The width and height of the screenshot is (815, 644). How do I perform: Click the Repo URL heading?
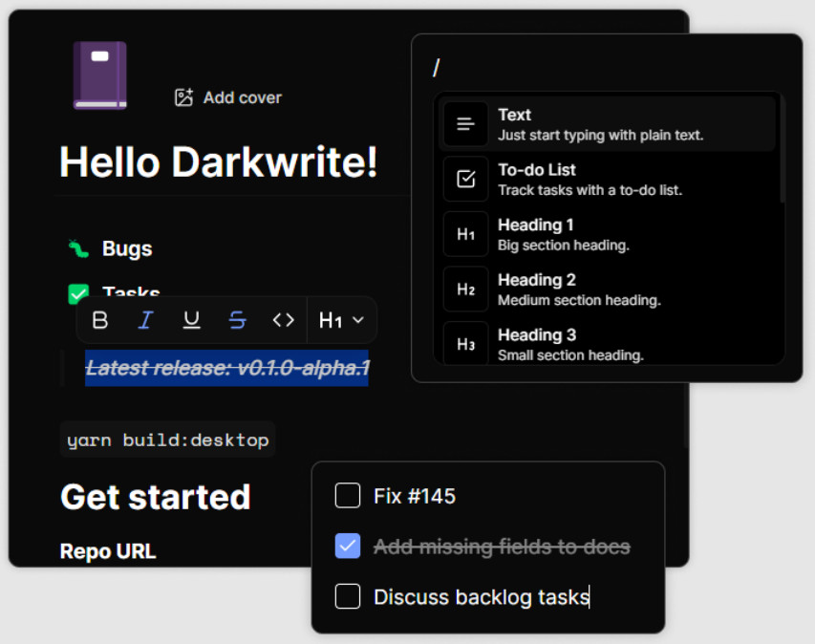(x=108, y=551)
